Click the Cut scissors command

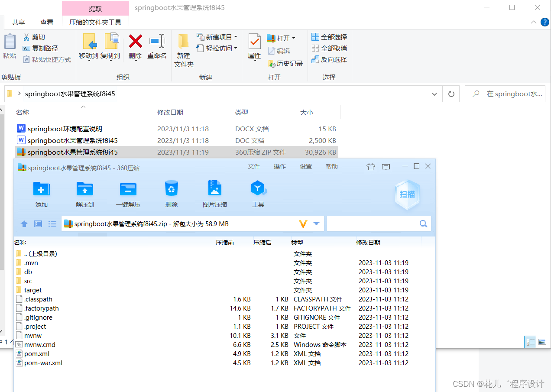click(x=34, y=37)
